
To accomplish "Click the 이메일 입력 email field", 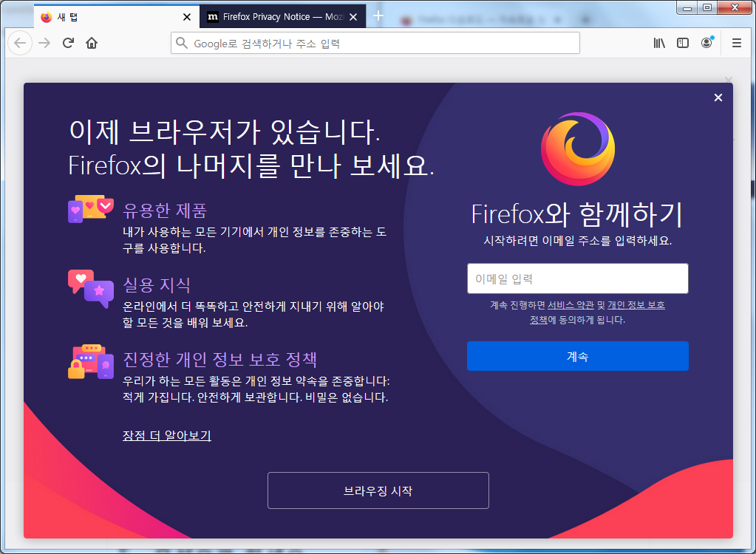I will (x=577, y=278).
